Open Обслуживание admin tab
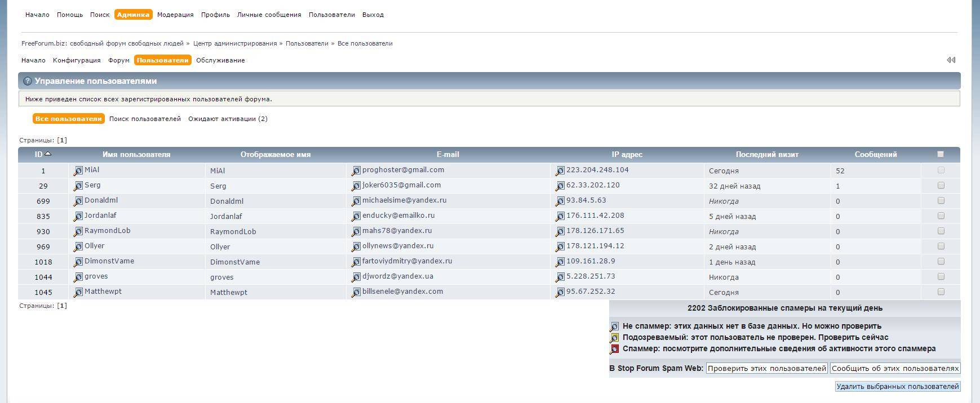The width and height of the screenshot is (980, 403). click(220, 60)
